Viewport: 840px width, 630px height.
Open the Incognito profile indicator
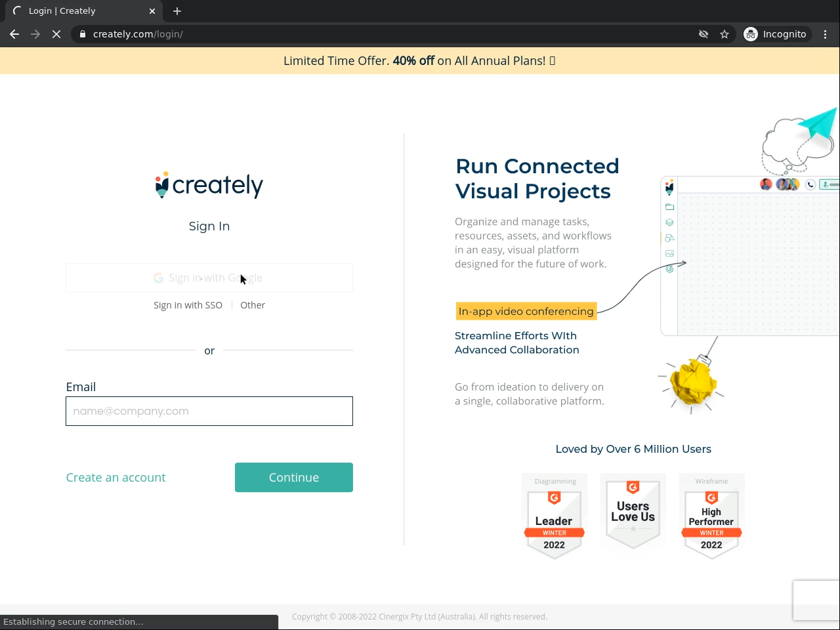pos(775,34)
